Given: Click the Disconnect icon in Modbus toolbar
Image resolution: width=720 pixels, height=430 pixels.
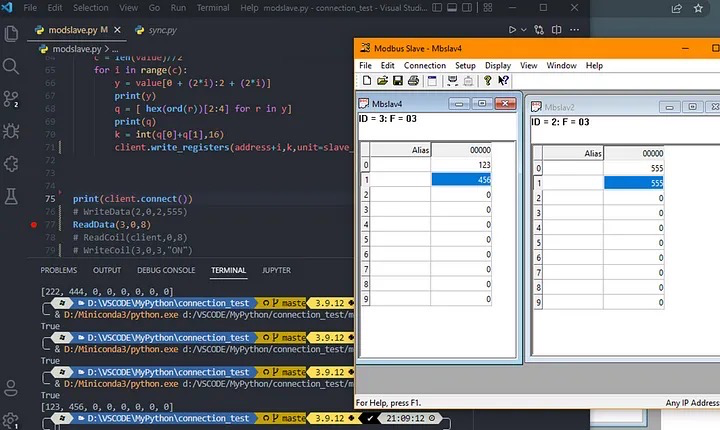Looking at the screenshot, I should point(468,81).
